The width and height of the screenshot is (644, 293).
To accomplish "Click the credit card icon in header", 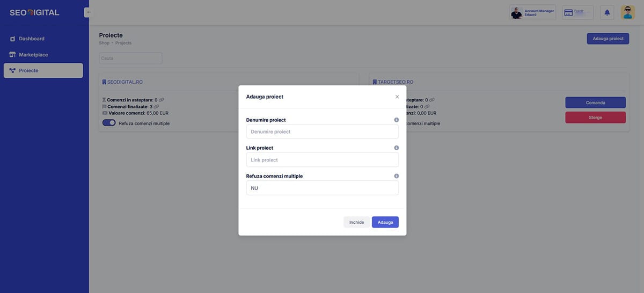I will (x=568, y=12).
